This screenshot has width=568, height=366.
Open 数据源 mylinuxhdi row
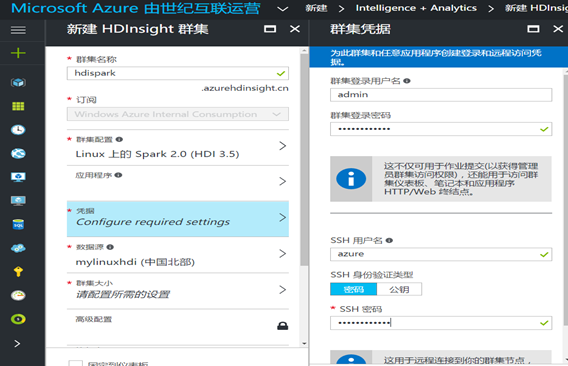178,255
